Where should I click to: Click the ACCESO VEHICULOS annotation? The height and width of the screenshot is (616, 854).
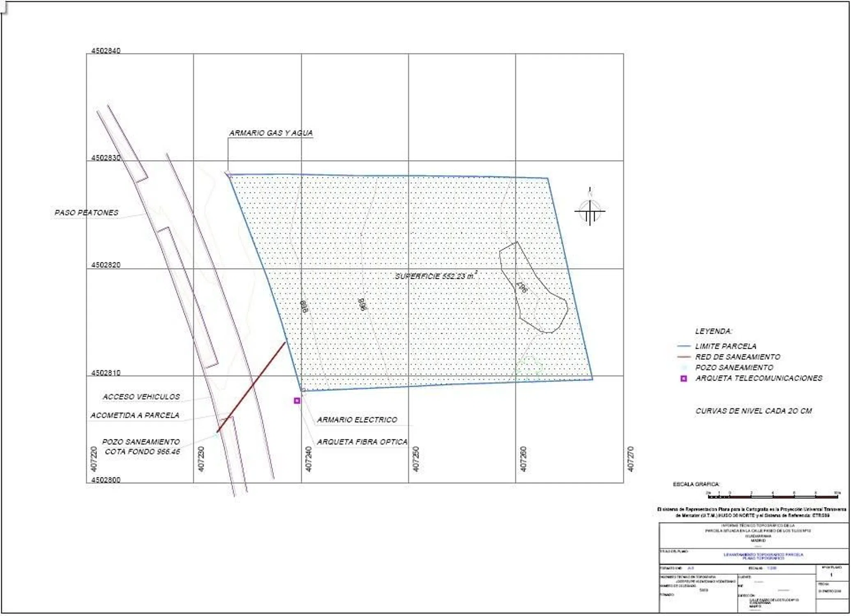pyautogui.click(x=141, y=397)
